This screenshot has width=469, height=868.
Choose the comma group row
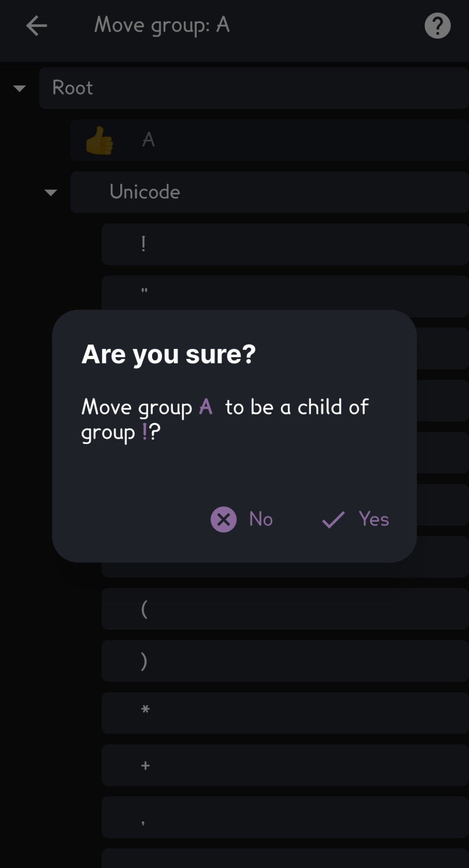[x=285, y=817]
